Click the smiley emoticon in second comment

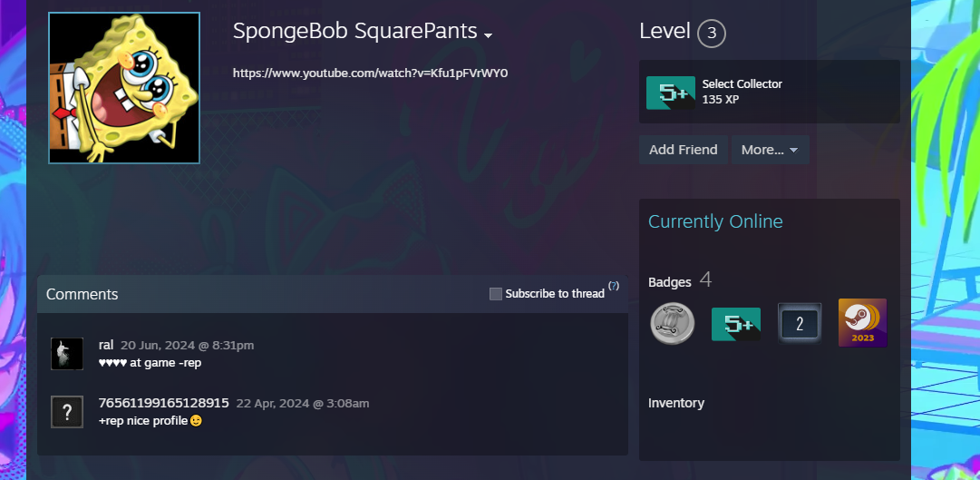coord(196,421)
